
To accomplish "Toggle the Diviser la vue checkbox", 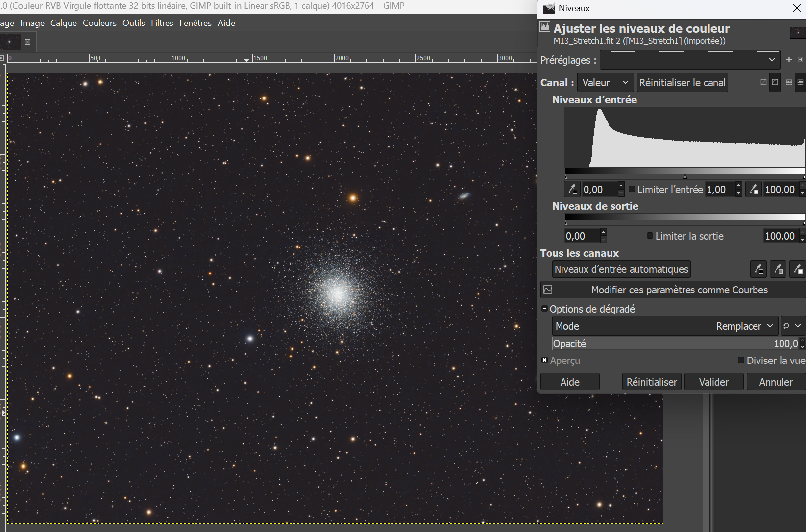I will pos(741,360).
